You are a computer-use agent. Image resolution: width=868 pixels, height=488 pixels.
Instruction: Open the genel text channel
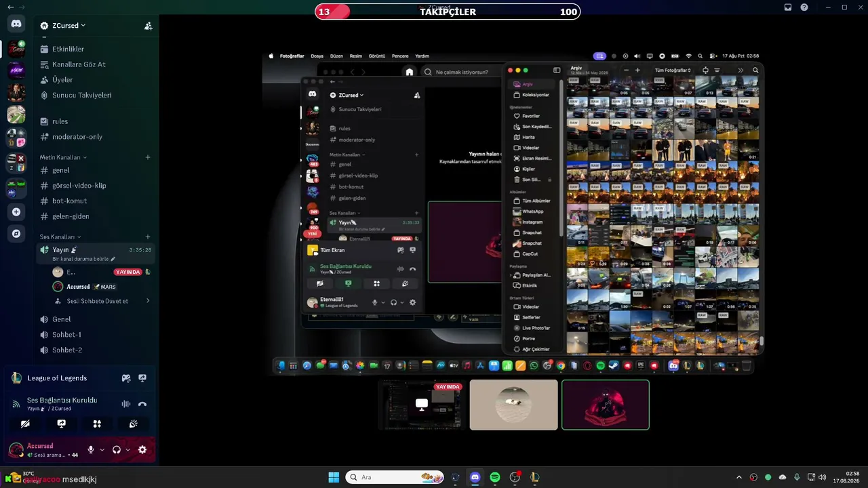pyautogui.click(x=95, y=170)
